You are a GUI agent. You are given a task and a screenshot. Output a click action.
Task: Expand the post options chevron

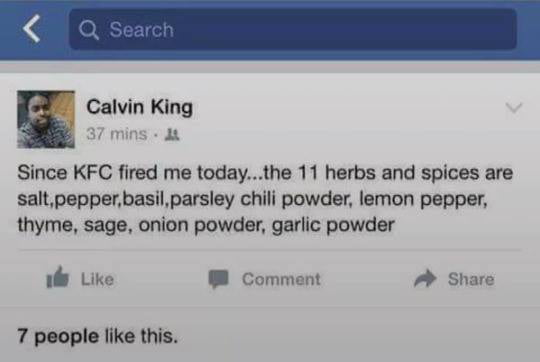tap(514, 108)
